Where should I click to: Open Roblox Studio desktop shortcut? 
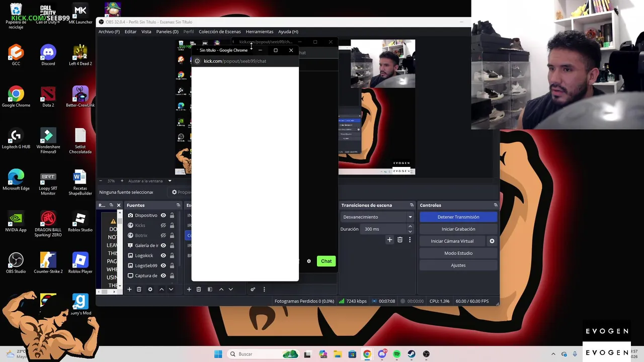pos(80,222)
